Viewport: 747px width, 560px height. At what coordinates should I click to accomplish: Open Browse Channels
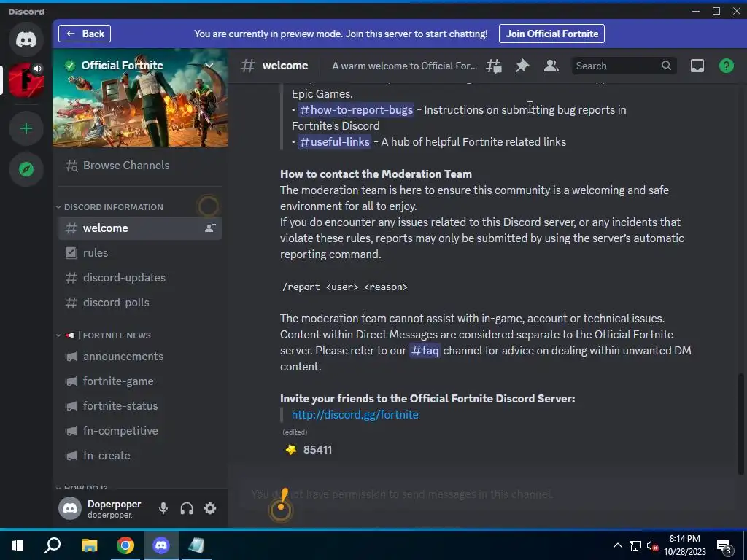pyautogui.click(x=140, y=166)
